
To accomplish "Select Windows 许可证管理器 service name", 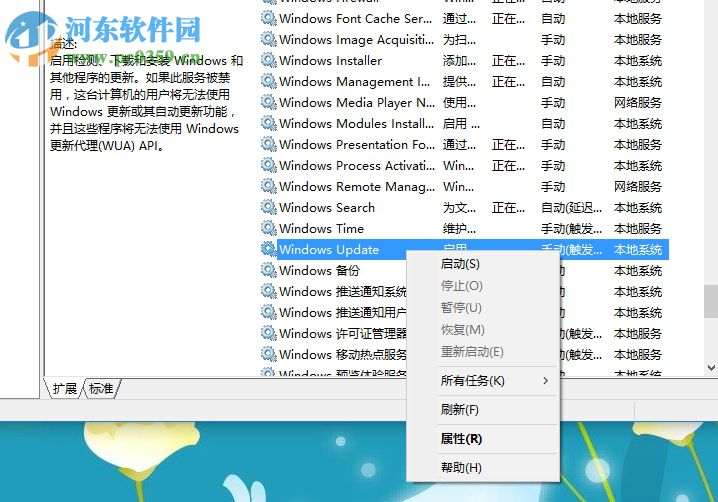I will click(x=343, y=334).
